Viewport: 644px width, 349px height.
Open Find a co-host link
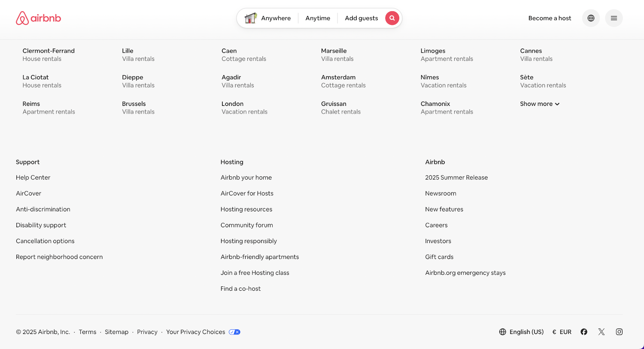(240, 289)
